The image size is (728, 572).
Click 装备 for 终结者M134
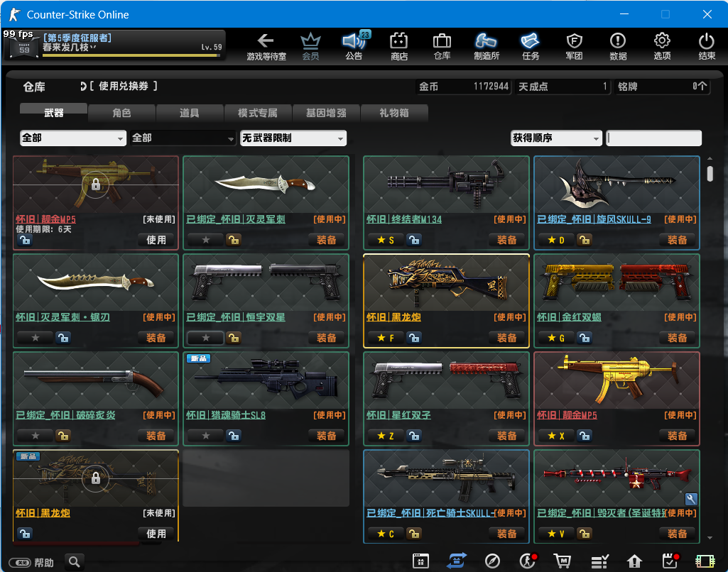tap(506, 240)
